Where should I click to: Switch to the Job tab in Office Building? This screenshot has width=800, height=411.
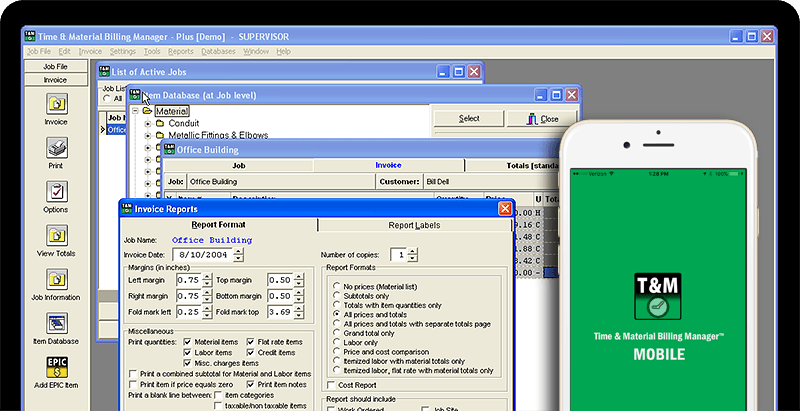(x=238, y=166)
